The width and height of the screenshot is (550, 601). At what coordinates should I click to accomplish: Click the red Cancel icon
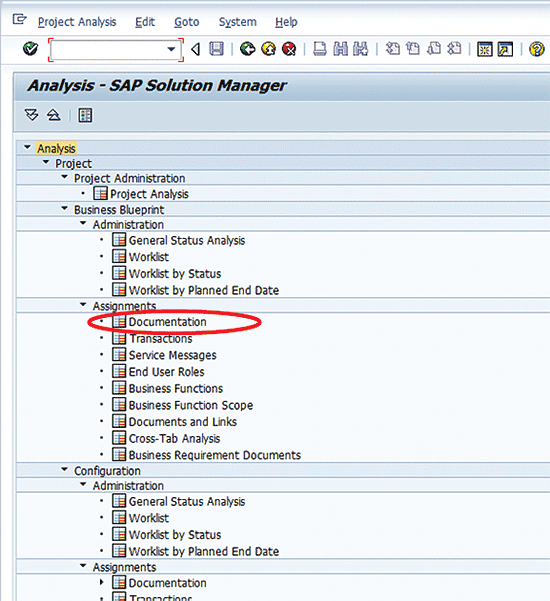pos(289,49)
